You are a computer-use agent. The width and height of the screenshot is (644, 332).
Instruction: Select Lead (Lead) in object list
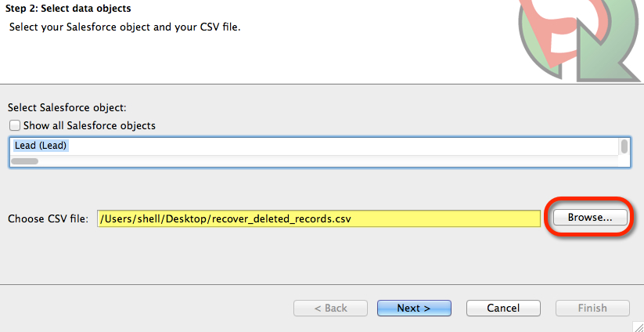click(40, 146)
